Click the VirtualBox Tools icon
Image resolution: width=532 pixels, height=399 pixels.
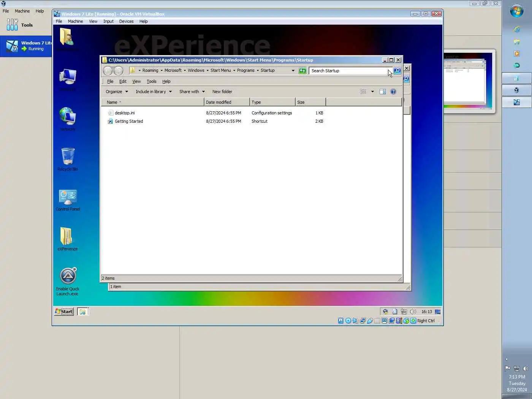tap(12, 25)
